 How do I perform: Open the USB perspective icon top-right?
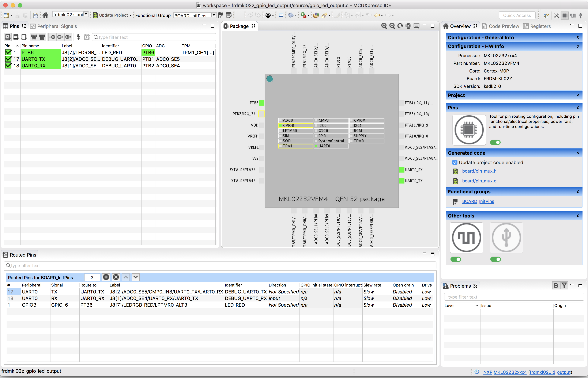[x=581, y=16]
